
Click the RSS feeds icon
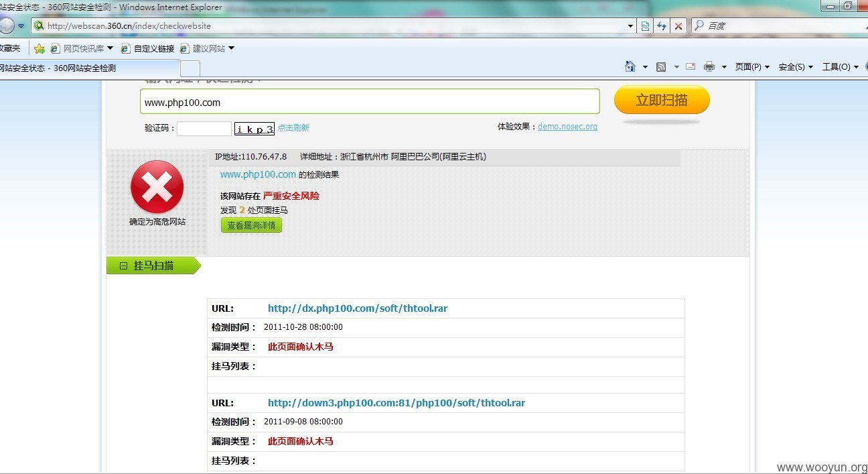pos(661,66)
